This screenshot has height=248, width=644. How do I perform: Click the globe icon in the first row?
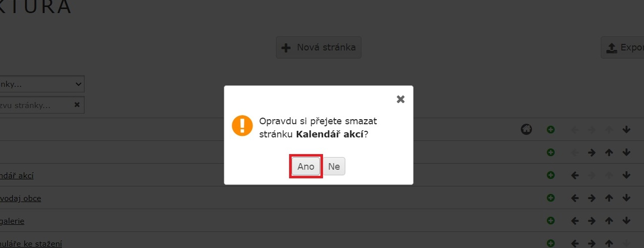pos(526,129)
